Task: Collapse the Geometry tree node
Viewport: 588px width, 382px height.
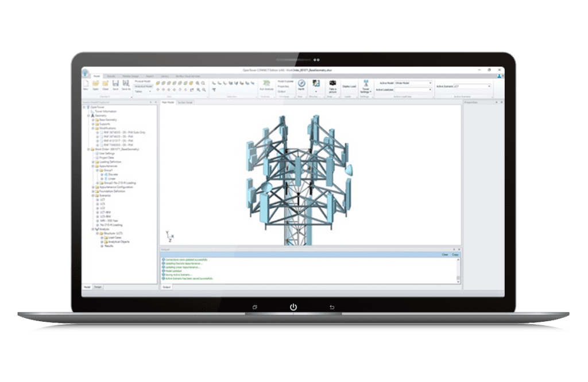Action: [89, 116]
